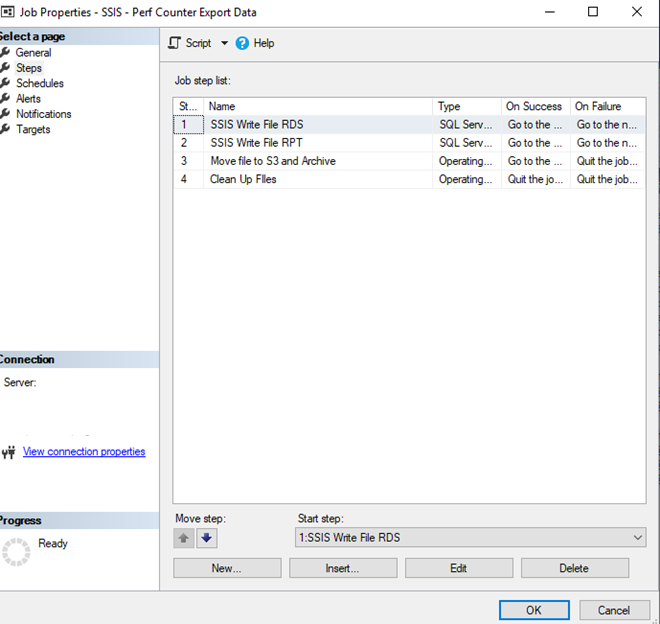Sort by the Name column header

318,106
